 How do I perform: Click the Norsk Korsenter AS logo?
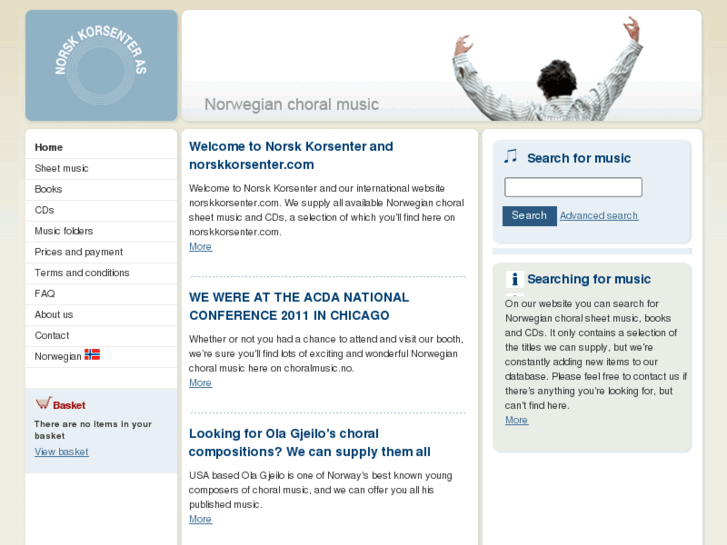101,65
